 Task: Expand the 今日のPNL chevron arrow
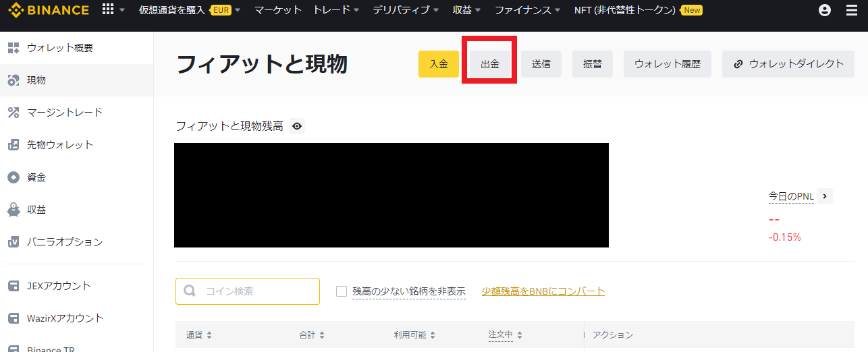click(825, 196)
